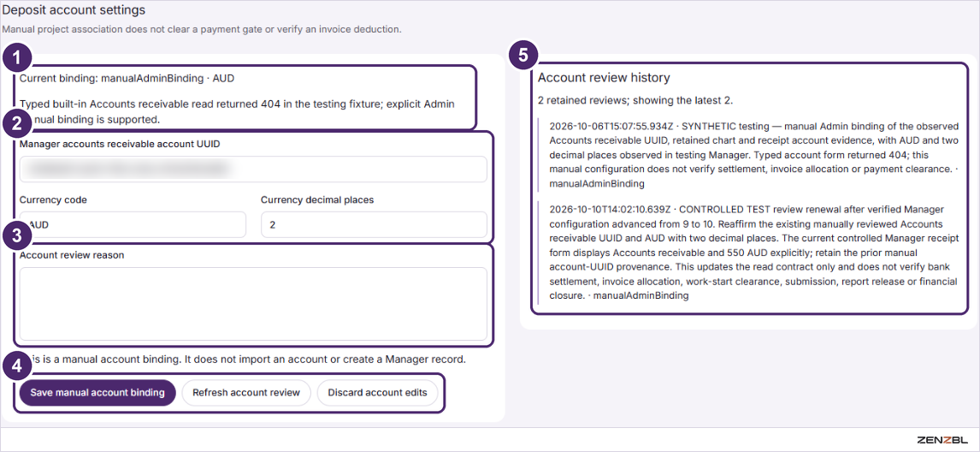The image size is (980, 452).
Task: Edit the Currency decimal places field
Action: (374, 225)
